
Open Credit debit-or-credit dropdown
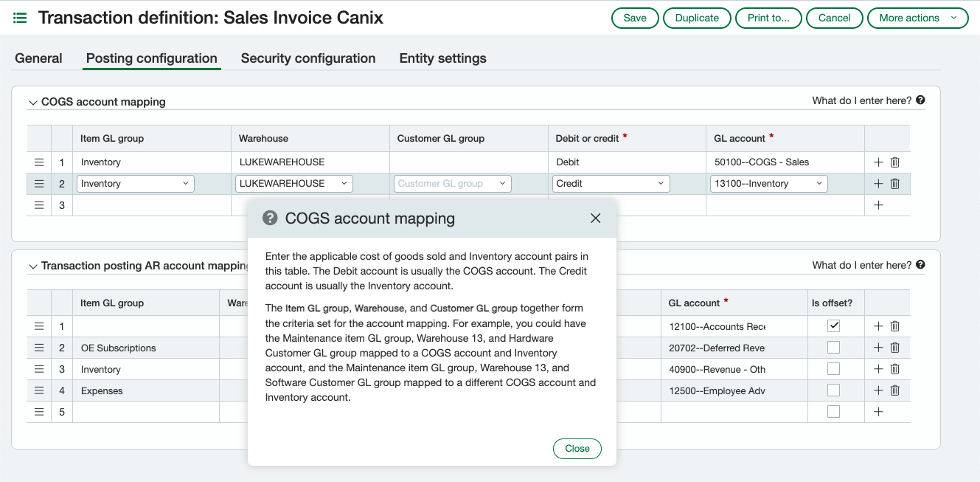click(611, 184)
